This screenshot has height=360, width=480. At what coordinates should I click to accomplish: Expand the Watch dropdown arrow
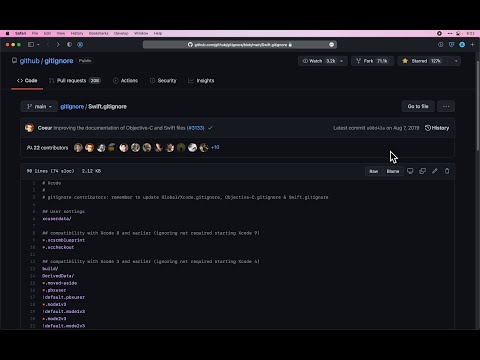pyautogui.click(x=341, y=61)
